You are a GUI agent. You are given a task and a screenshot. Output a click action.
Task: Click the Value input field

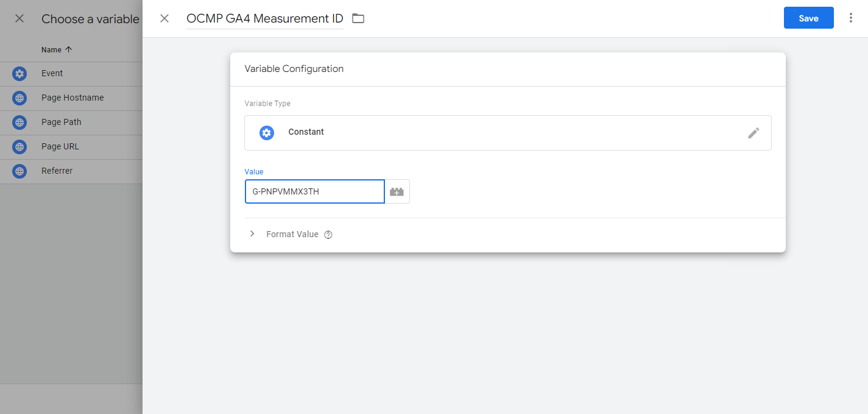(x=315, y=191)
